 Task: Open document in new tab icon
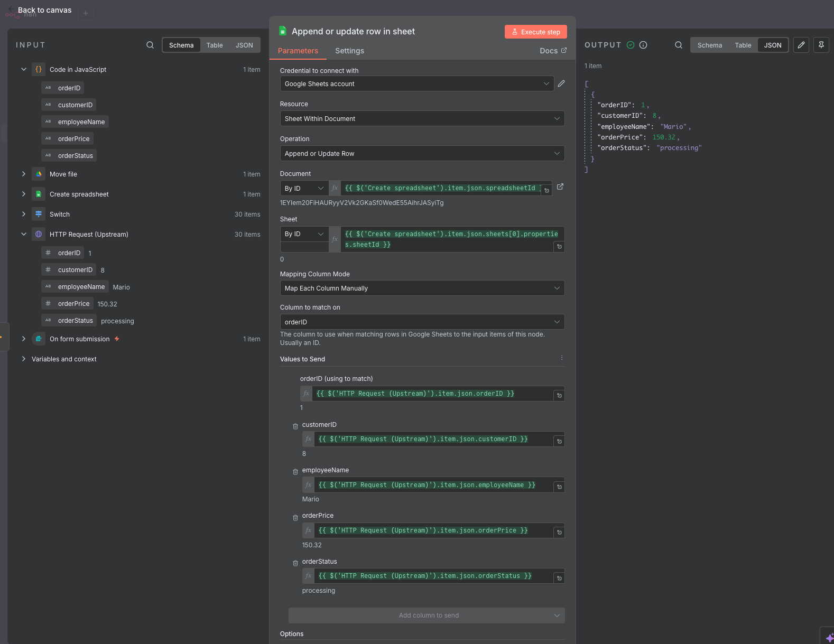560,186
